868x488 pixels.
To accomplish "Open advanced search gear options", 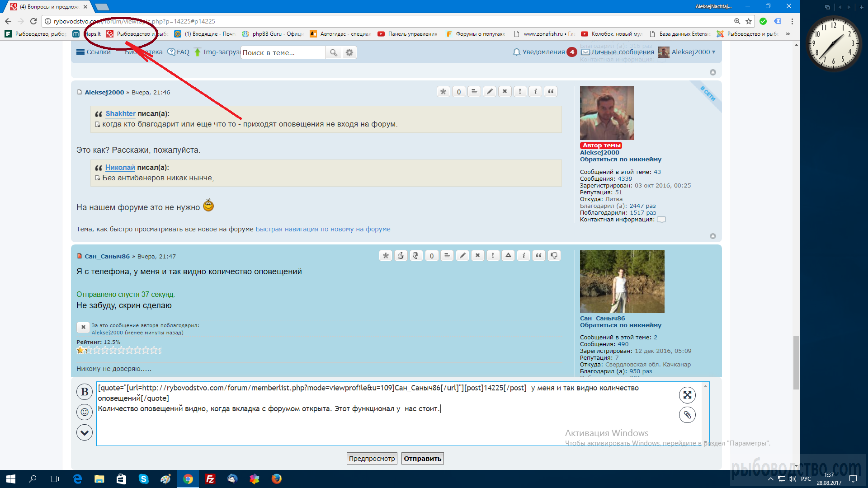I will 349,52.
